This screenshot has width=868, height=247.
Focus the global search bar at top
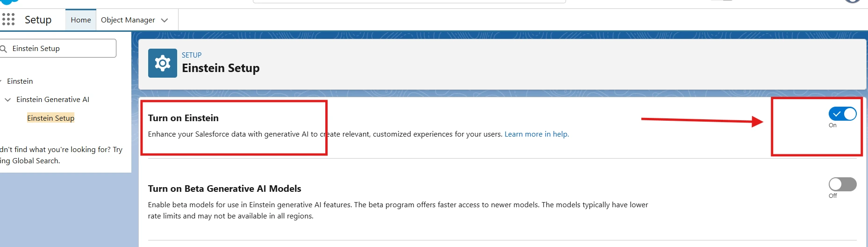coord(409,1)
